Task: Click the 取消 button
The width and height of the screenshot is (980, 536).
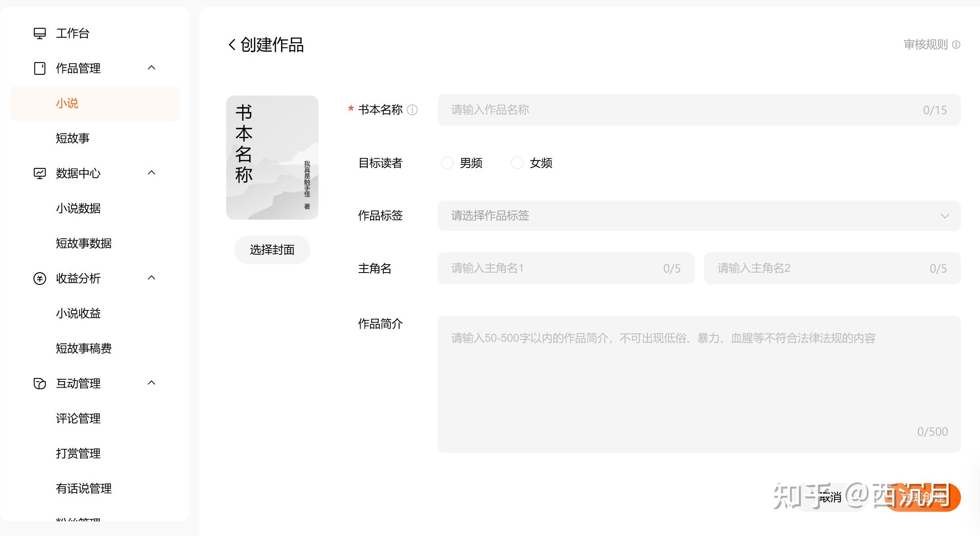Action: (831, 497)
